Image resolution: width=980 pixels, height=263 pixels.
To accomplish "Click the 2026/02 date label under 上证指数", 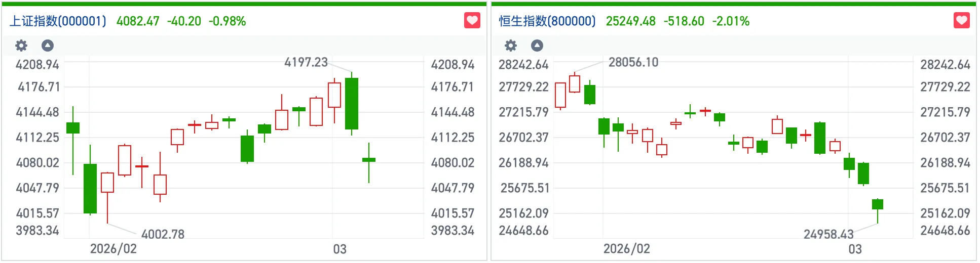I will 114,249.
